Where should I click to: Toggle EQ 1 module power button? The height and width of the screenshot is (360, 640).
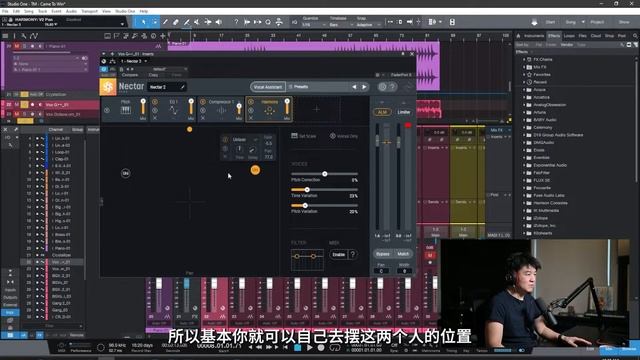point(155,102)
